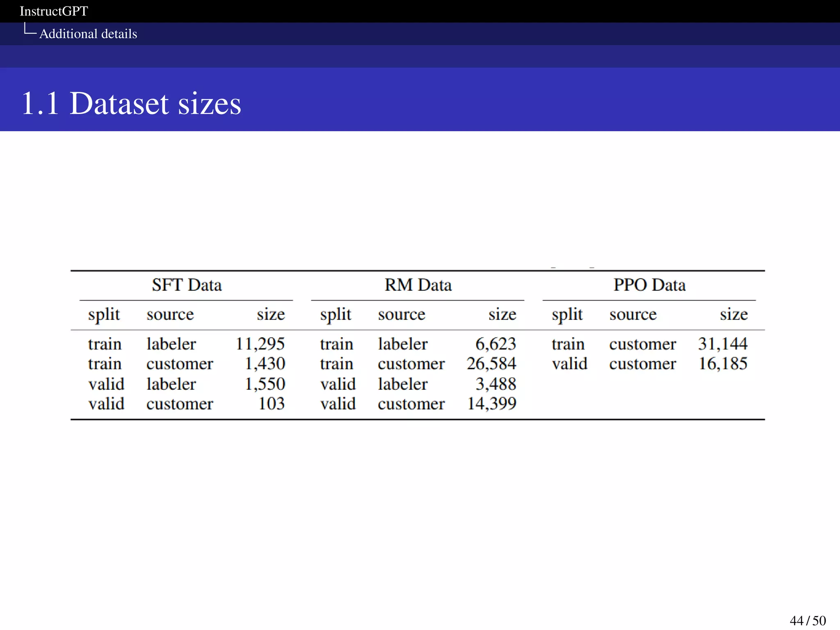Select the PPO size value 16,185
This screenshot has width=840, height=630.
[x=723, y=363]
